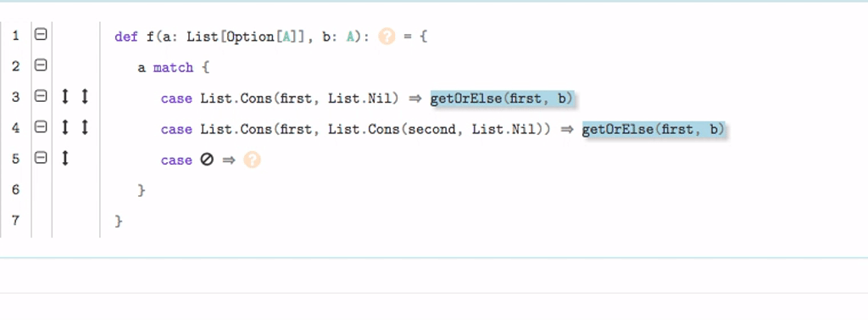
Task: Fill the return type question-mark hole
Action: 387,37
